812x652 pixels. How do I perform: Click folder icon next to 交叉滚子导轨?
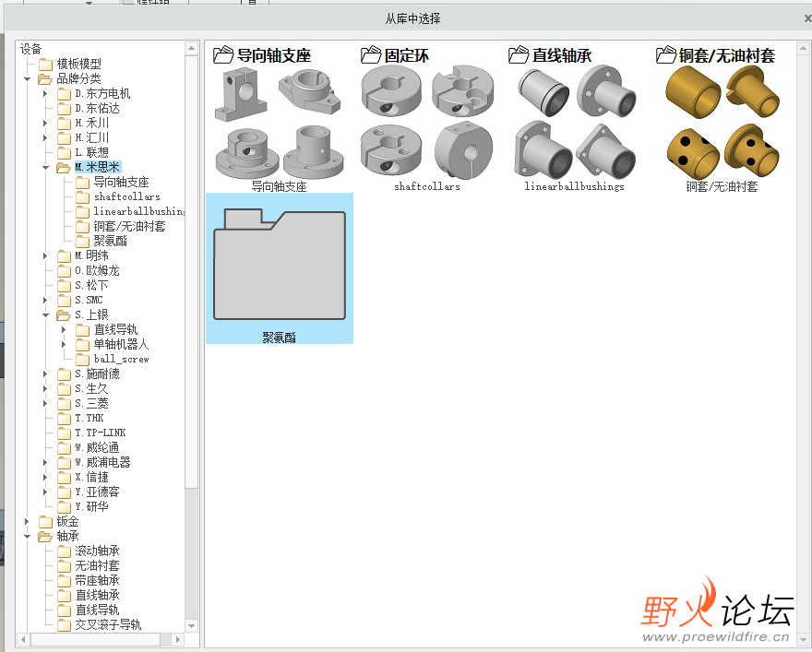point(65,625)
